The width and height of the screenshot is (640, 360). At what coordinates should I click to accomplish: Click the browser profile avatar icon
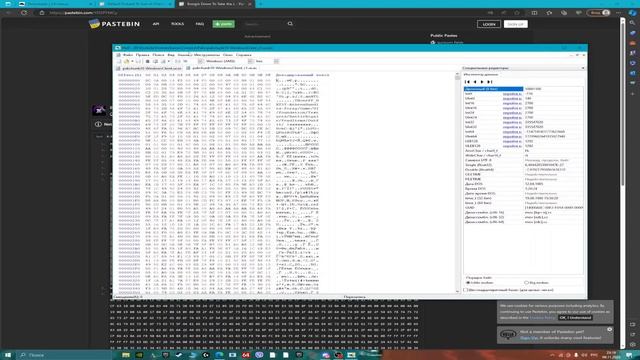(606, 13)
